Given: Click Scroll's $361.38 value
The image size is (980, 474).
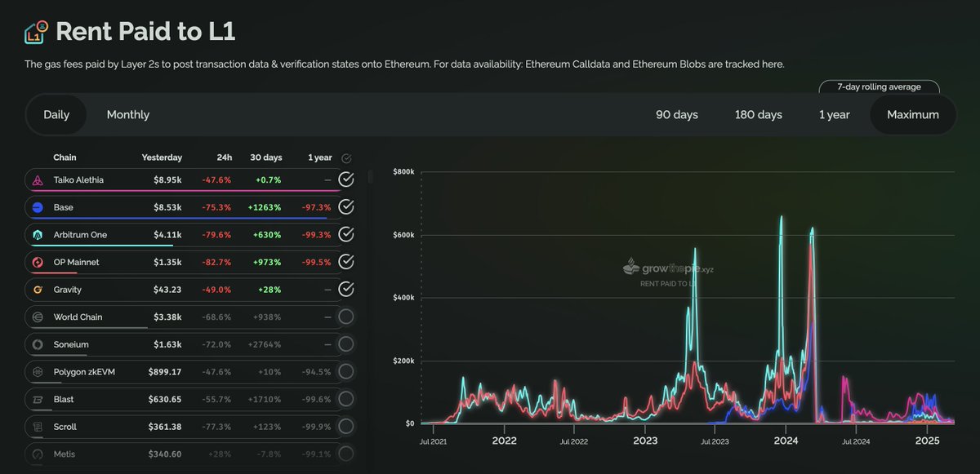Looking at the screenshot, I should [x=166, y=427].
